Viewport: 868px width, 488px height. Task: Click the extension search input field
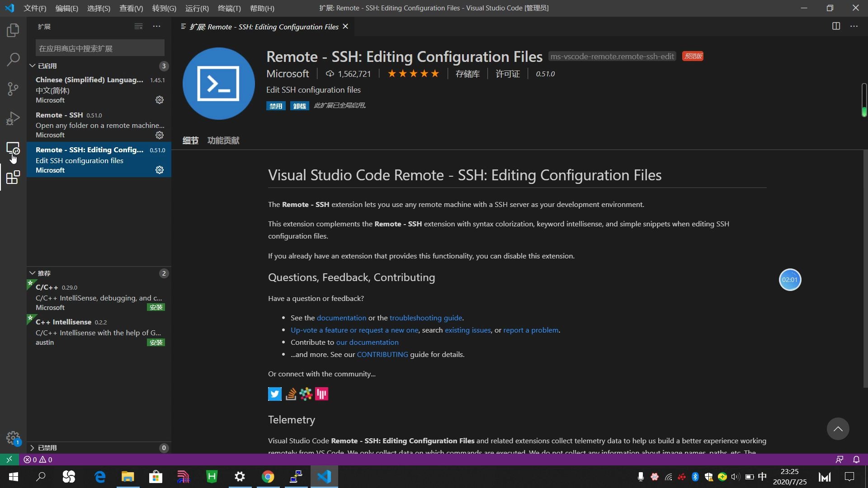coord(99,48)
